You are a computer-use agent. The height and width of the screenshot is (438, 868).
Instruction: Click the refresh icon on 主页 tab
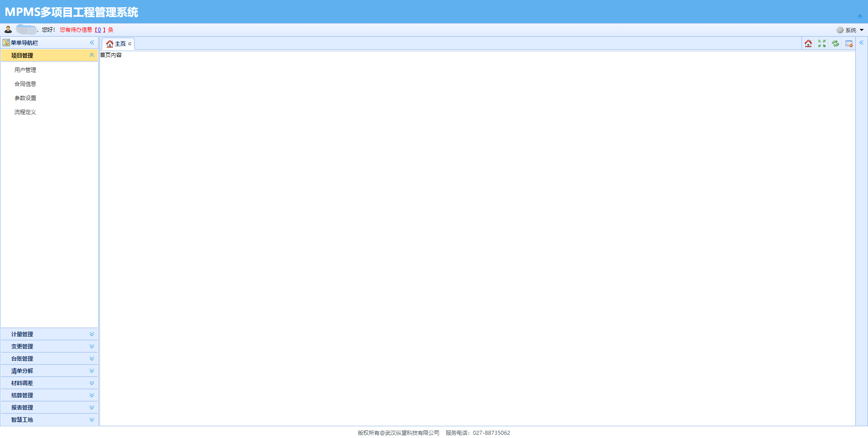pyautogui.click(x=130, y=44)
